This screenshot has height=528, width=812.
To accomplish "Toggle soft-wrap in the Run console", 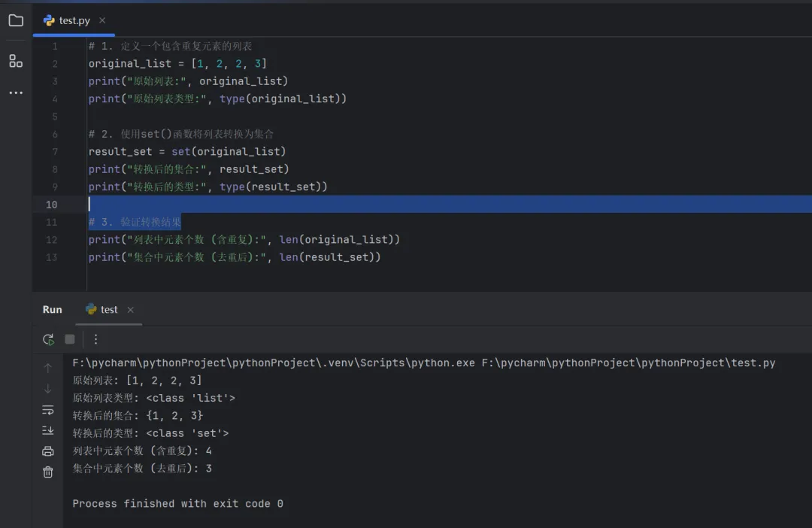I will tap(48, 410).
